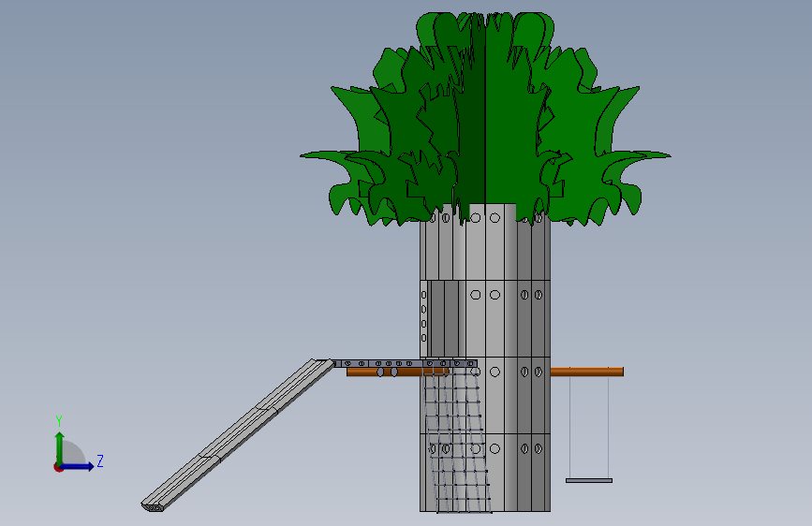
Task: Click the red origin point of the triad
Action: click(58, 467)
